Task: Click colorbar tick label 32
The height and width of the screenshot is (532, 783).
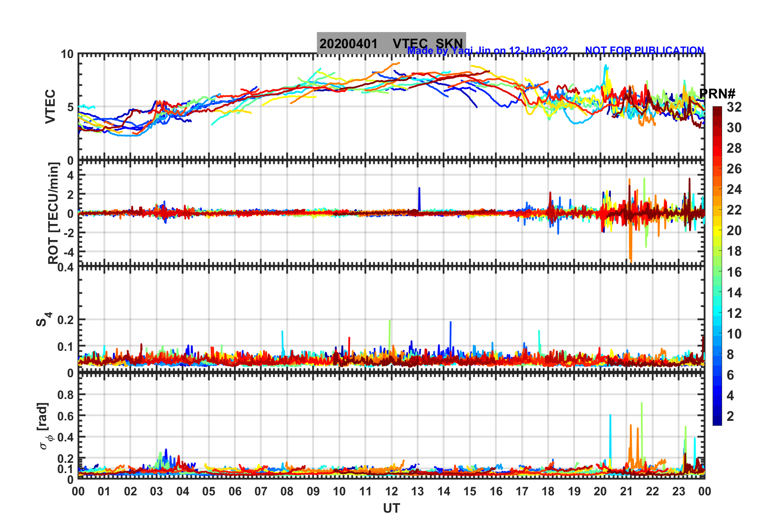Action: [734, 107]
